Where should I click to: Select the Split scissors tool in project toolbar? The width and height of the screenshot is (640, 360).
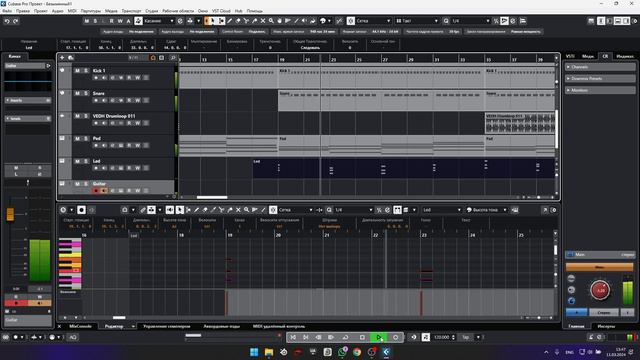click(246, 21)
